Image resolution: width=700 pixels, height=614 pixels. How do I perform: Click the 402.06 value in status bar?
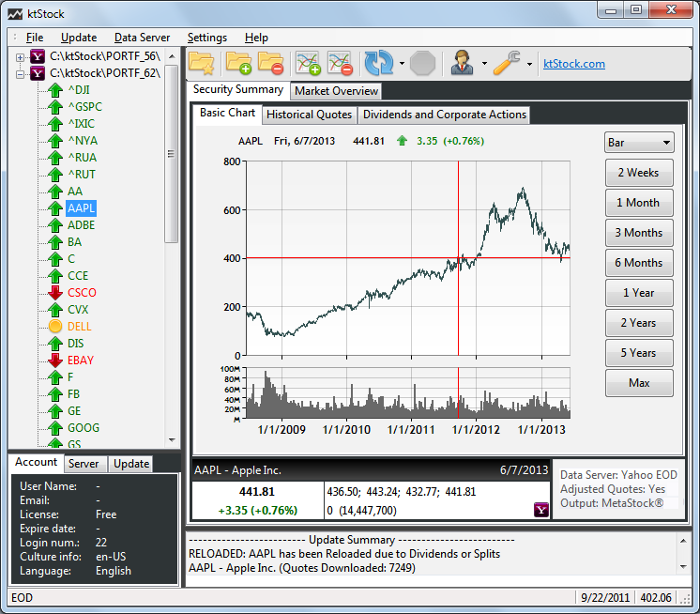click(x=655, y=597)
